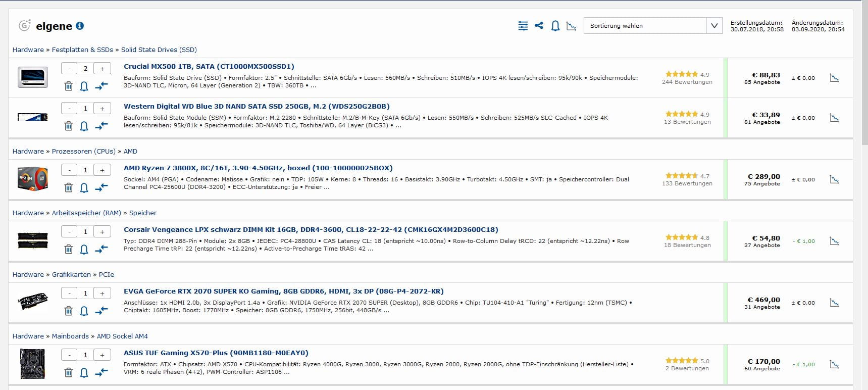Open the Prozessoren (CPUs) breadcrumb category
Viewport: 868px width, 390px height.
[x=83, y=151]
